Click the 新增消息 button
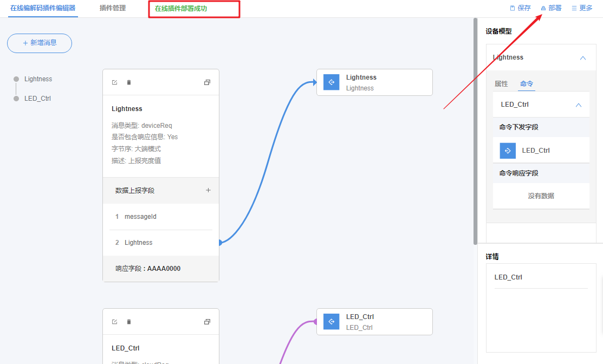 click(40, 43)
